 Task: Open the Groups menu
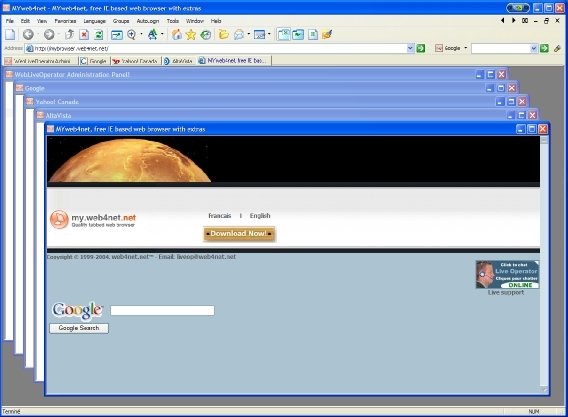(x=121, y=21)
